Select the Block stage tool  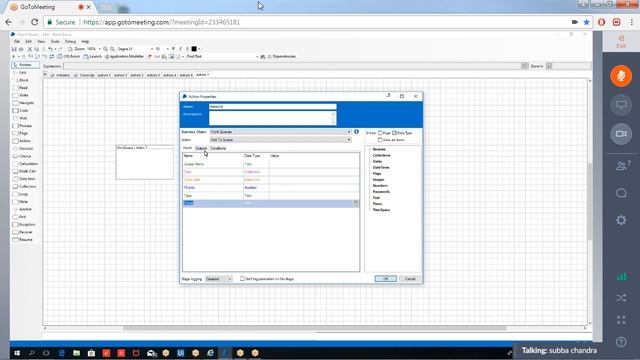tap(21, 80)
